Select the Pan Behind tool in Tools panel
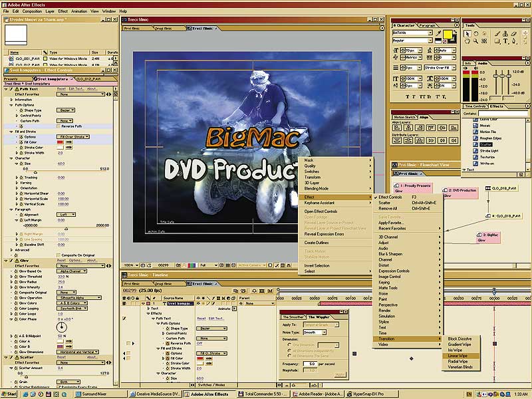Screen dimensions: 532x399 click(x=484, y=41)
